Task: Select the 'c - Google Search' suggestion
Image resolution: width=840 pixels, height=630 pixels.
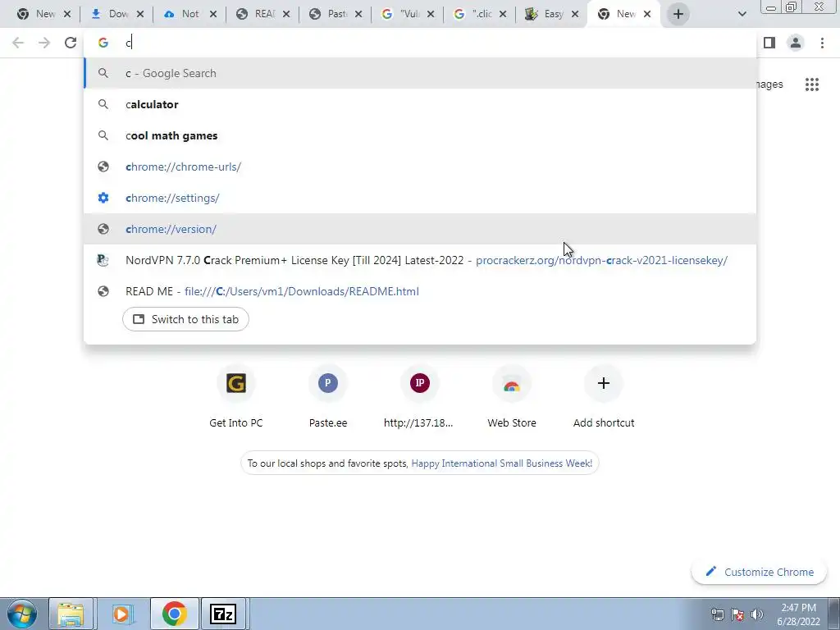Action: coord(420,73)
